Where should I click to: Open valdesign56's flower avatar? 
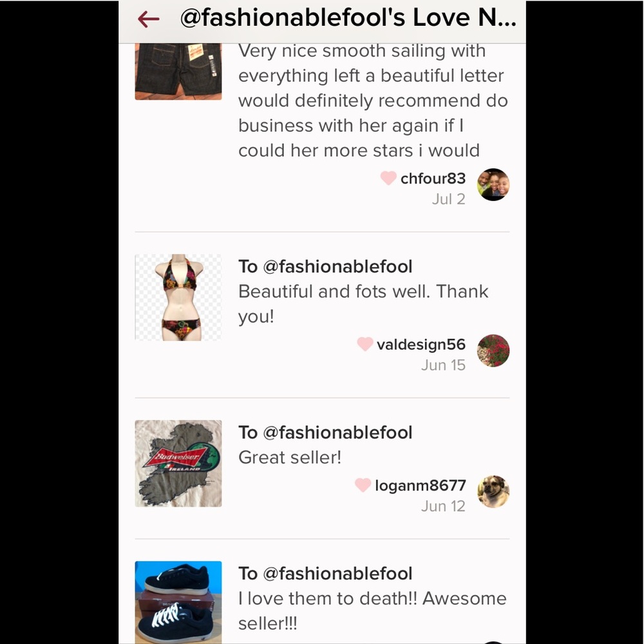[493, 350]
